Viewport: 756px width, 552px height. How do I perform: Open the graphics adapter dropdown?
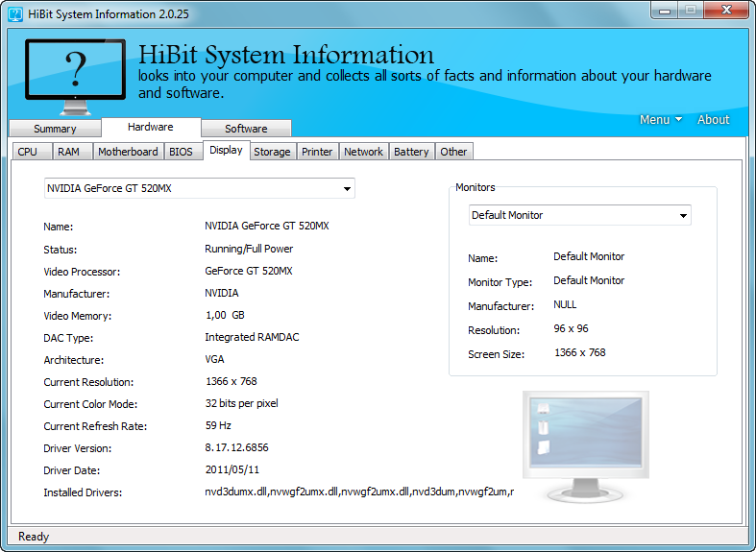200,188
